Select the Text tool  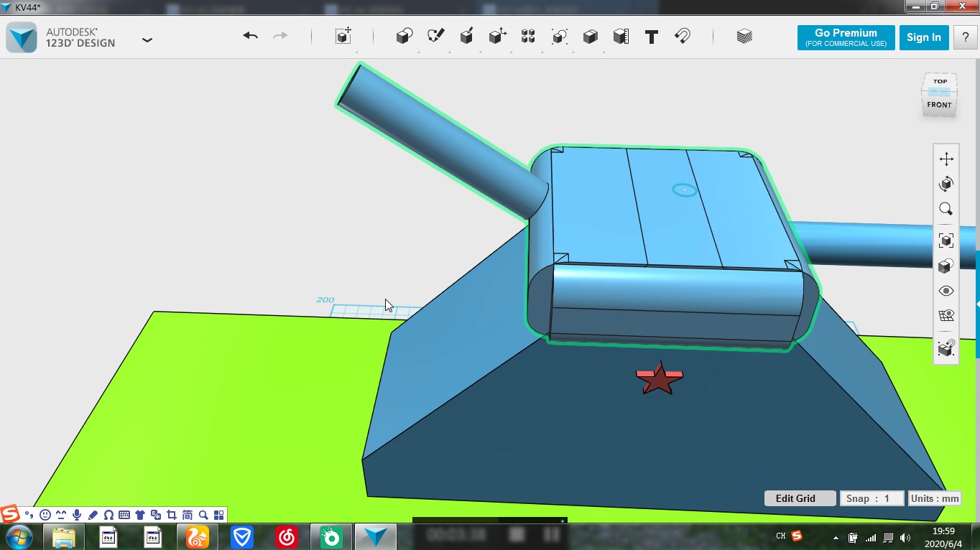pos(652,37)
